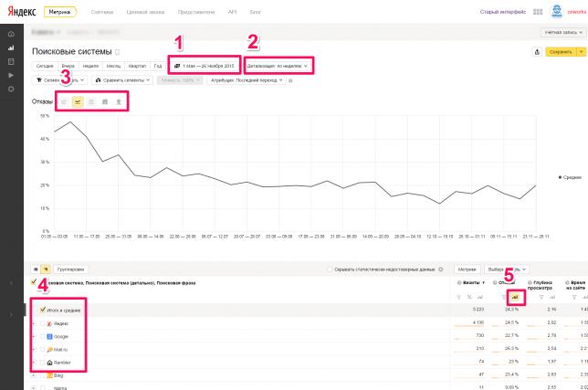This screenshot has height=390, width=588.
Task: Switch chart to pie view icon
Action: (64, 101)
